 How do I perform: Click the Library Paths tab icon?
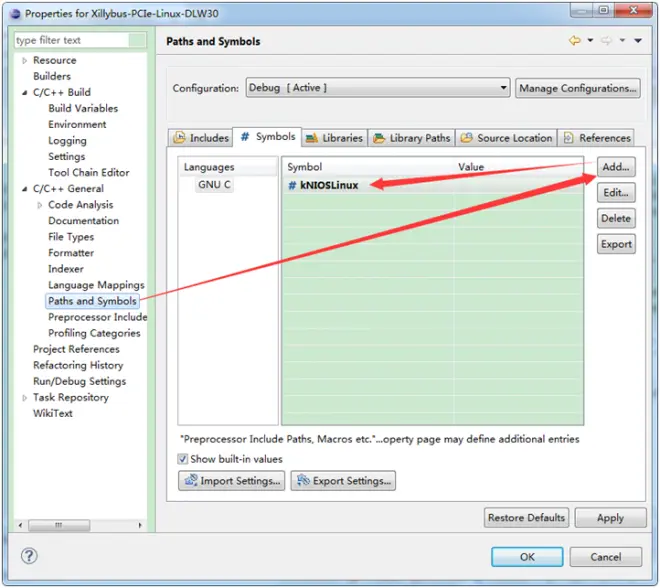(379, 138)
